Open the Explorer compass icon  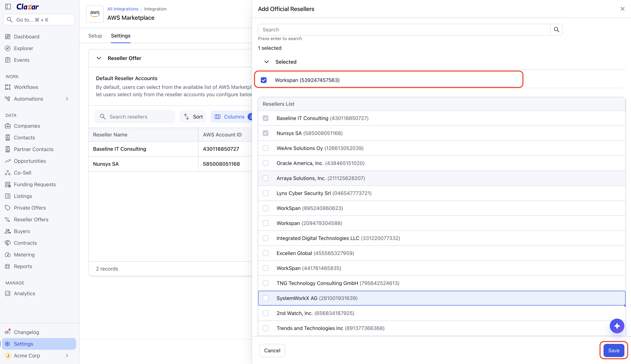(x=8, y=48)
